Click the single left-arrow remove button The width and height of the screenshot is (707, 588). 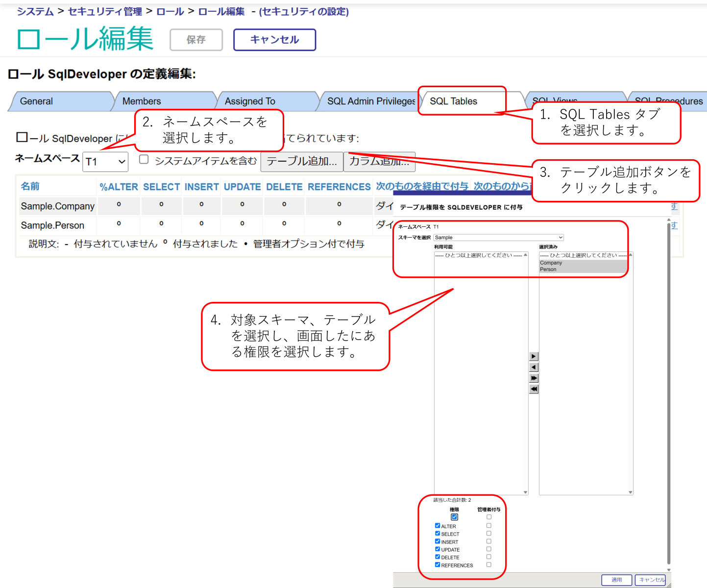[534, 367]
